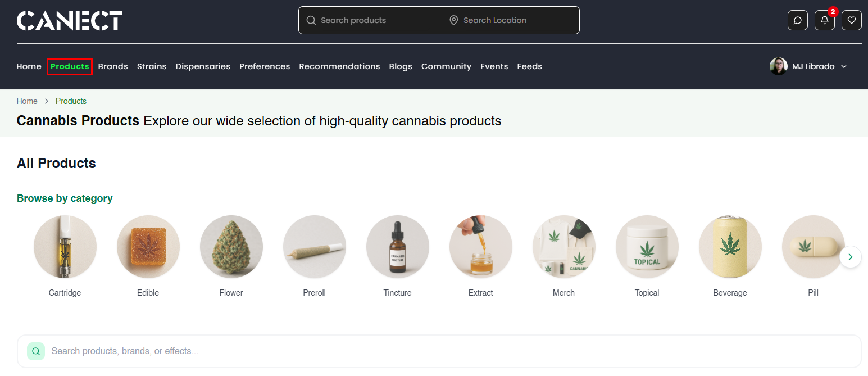
Task: Expand the MJ Librado profile dropdown
Action: 844,66
